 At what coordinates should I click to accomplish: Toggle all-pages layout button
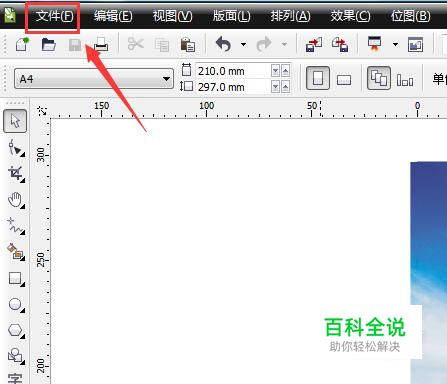click(x=379, y=78)
